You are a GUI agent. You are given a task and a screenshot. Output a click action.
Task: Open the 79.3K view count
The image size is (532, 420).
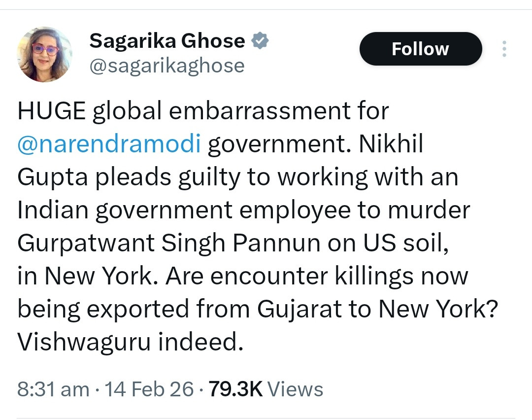point(235,389)
